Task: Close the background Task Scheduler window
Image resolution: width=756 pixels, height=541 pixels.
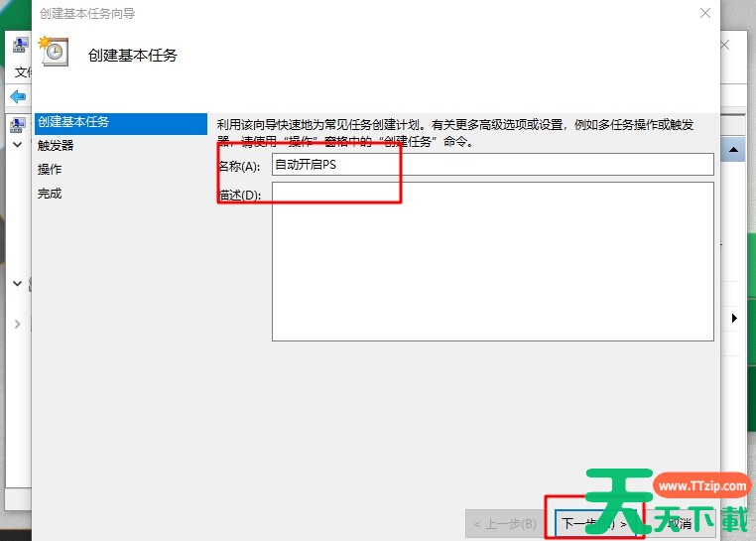Action: click(x=724, y=45)
